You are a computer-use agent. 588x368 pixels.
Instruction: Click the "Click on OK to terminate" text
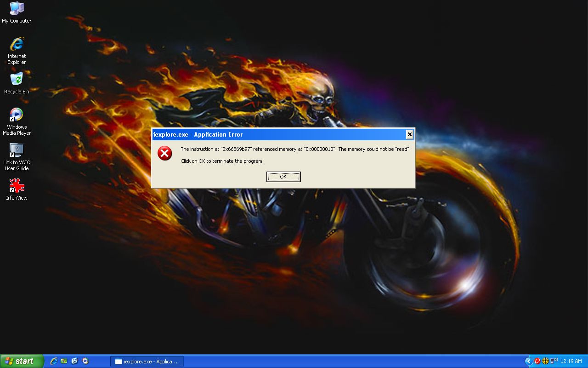(x=221, y=161)
